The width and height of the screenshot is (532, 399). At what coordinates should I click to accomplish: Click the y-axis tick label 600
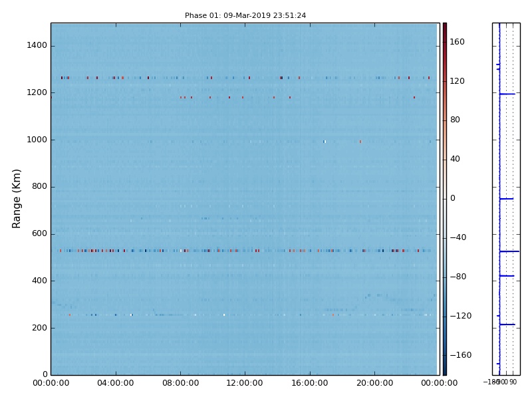39,234
